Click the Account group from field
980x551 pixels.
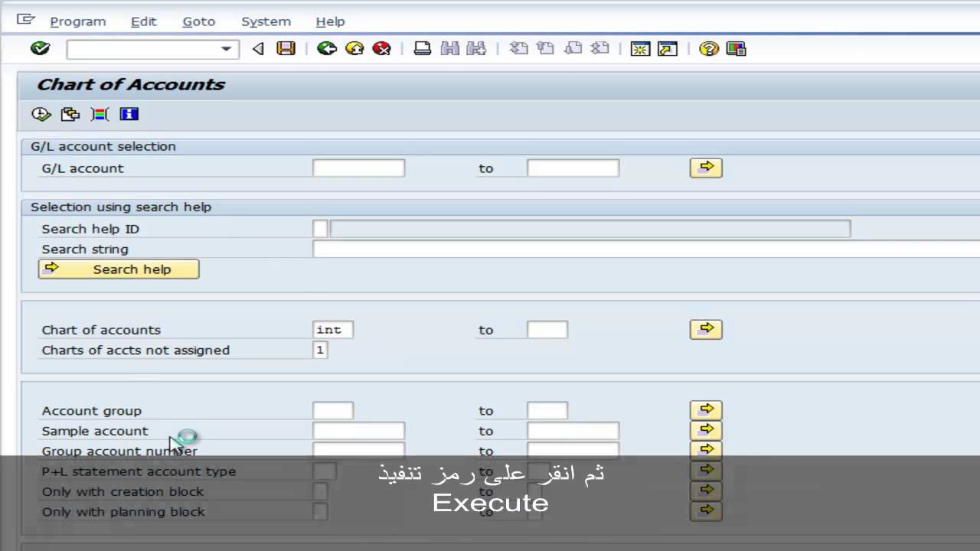pyautogui.click(x=333, y=410)
